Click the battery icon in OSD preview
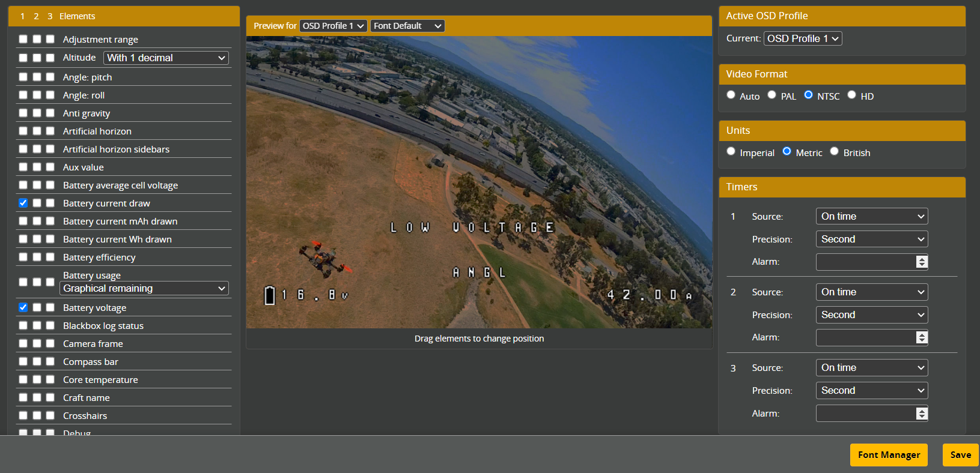Screen dimensions: 980x473 pyautogui.click(x=270, y=295)
